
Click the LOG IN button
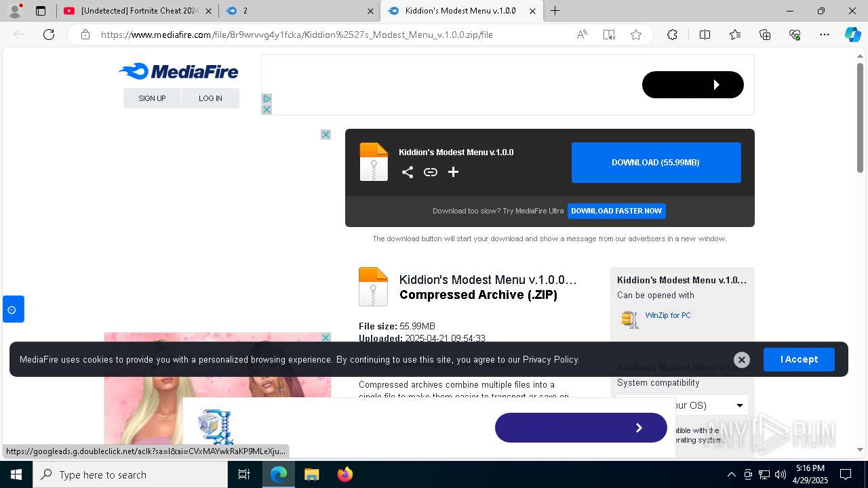[x=210, y=98]
